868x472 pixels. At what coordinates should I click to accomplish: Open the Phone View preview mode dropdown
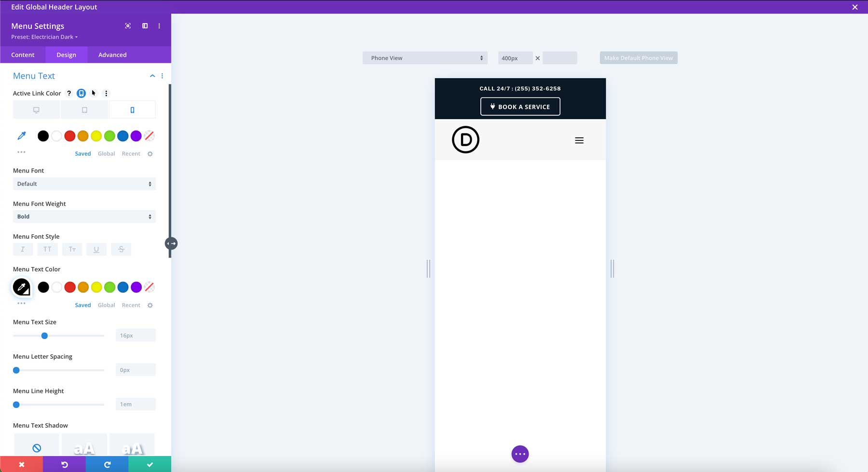tap(424, 57)
